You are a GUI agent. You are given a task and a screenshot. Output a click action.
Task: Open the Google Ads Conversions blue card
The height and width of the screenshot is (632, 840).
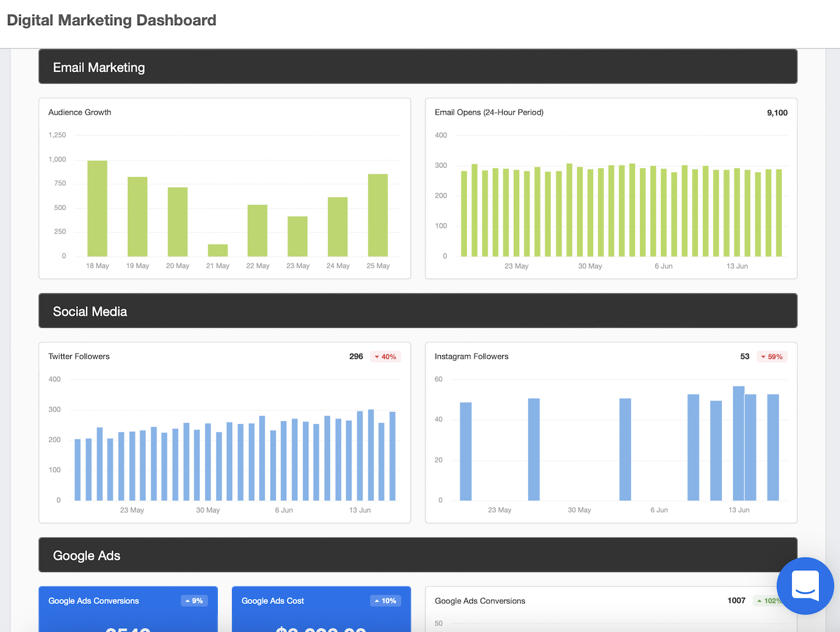[x=128, y=609]
